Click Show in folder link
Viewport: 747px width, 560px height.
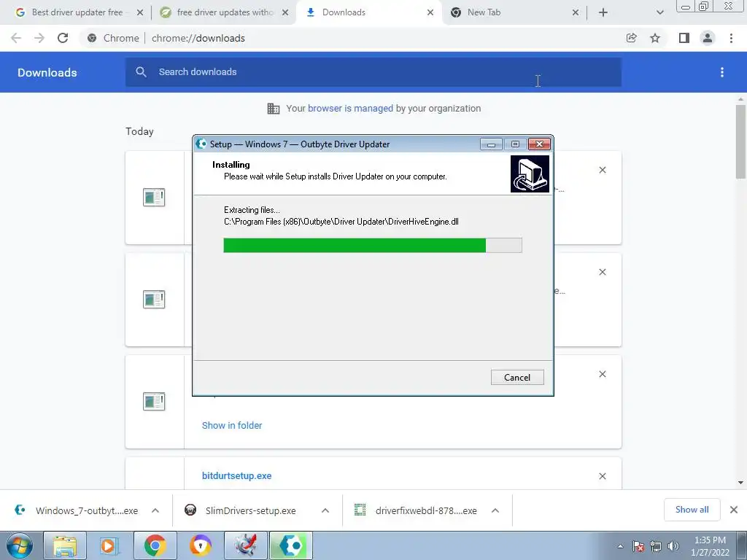click(232, 425)
